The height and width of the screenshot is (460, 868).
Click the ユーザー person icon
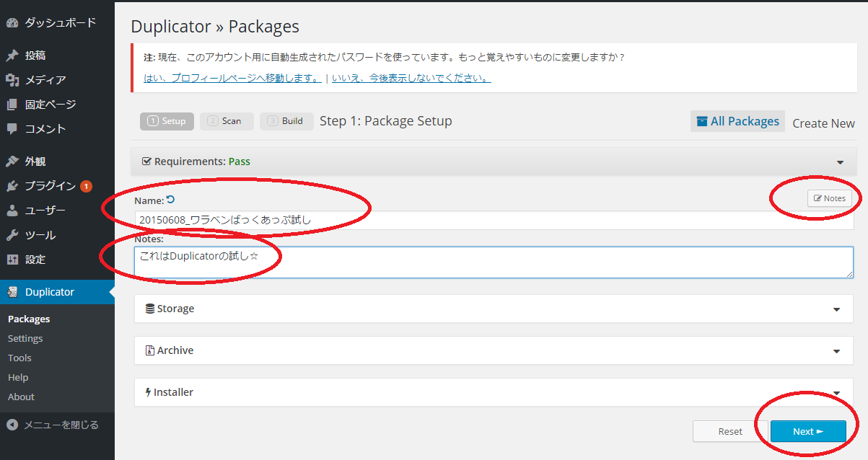(x=12, y=211)
